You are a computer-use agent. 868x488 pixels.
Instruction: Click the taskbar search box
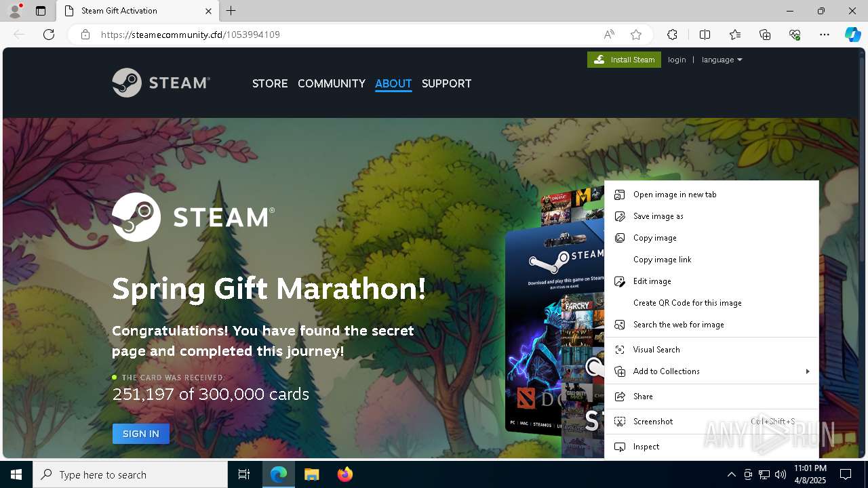click(x=130, y=474)
